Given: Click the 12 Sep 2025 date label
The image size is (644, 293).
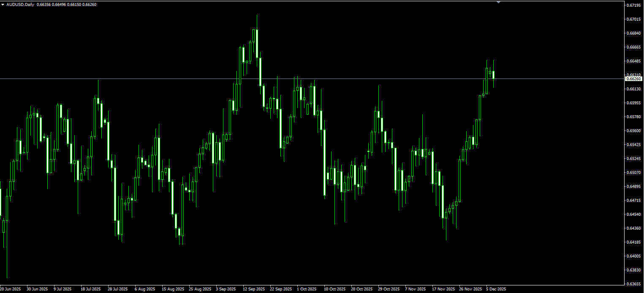Looking at the screenshot, I should [x=254, y=289].
